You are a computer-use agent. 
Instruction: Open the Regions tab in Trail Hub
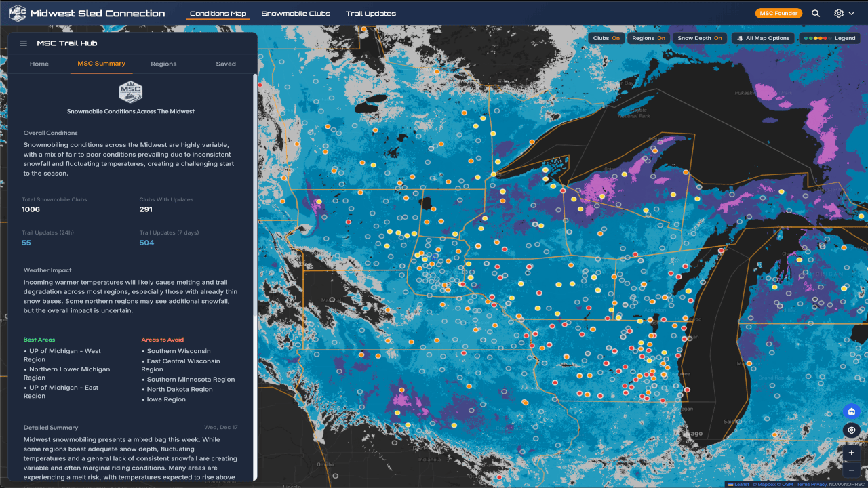163,64
